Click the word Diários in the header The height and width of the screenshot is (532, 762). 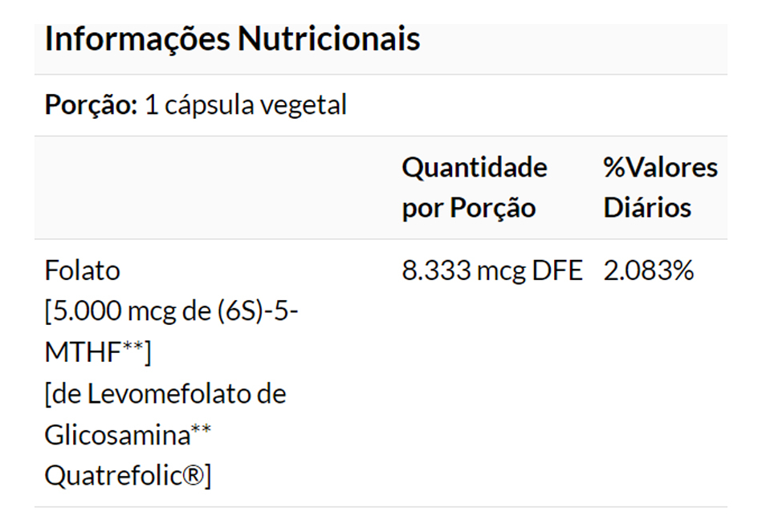pyautogui.click(x=647, y=208)
